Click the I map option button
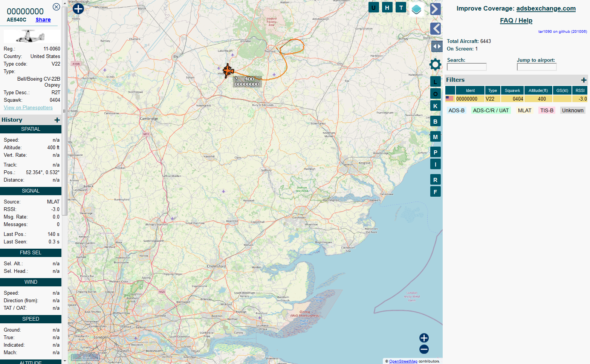This screenshot has height=364, width=590. pyautogui.click(x=436, y=164)
